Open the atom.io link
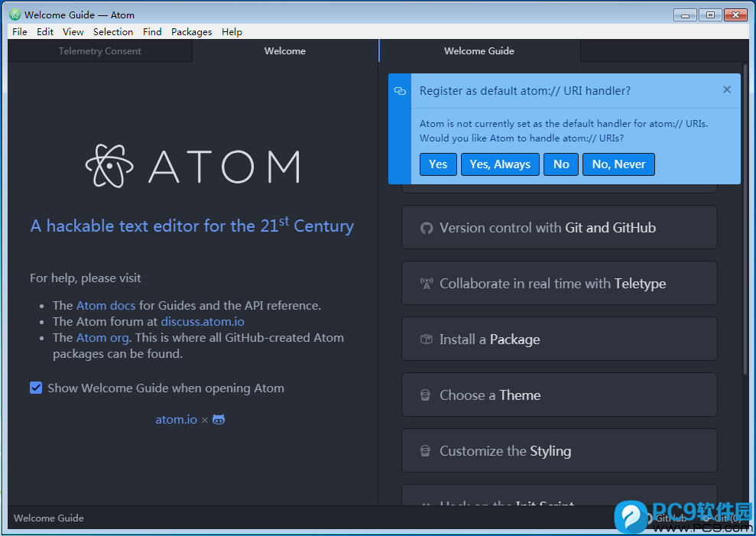This screenshot has width=756, height=536. [176, 420]
